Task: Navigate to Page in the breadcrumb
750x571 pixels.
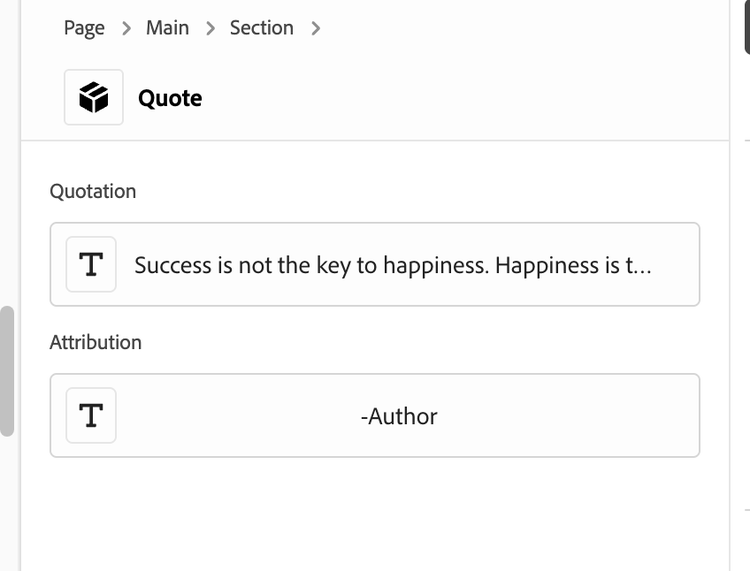Action: click(84, 28)
